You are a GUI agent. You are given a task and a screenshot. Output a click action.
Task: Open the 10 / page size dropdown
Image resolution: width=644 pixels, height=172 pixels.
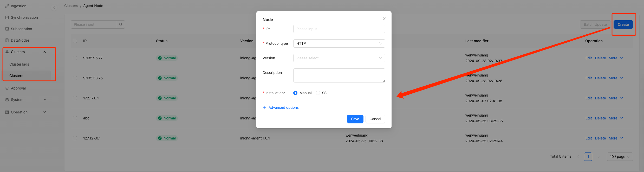click(620, 157)
